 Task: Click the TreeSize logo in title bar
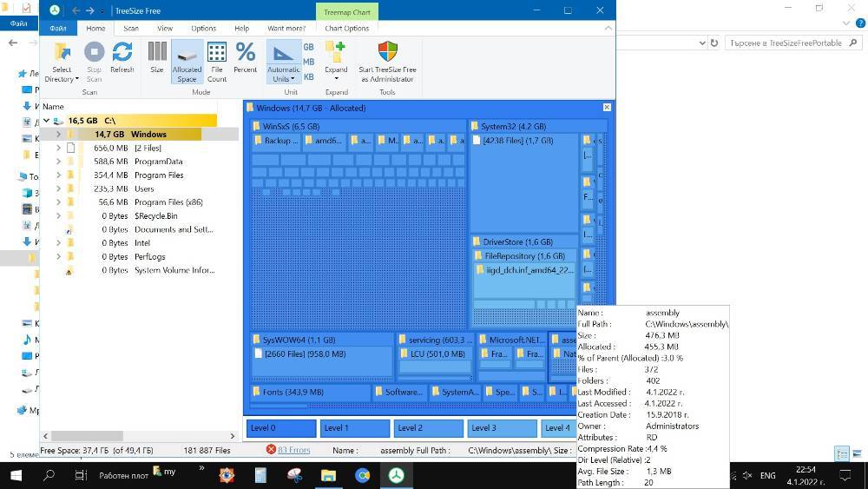pos(54,10)
